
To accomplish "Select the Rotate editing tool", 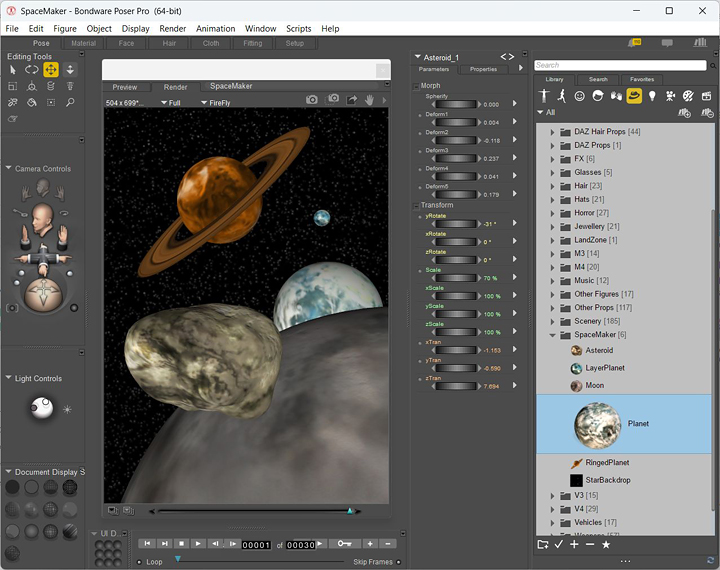I will (31, 70).
